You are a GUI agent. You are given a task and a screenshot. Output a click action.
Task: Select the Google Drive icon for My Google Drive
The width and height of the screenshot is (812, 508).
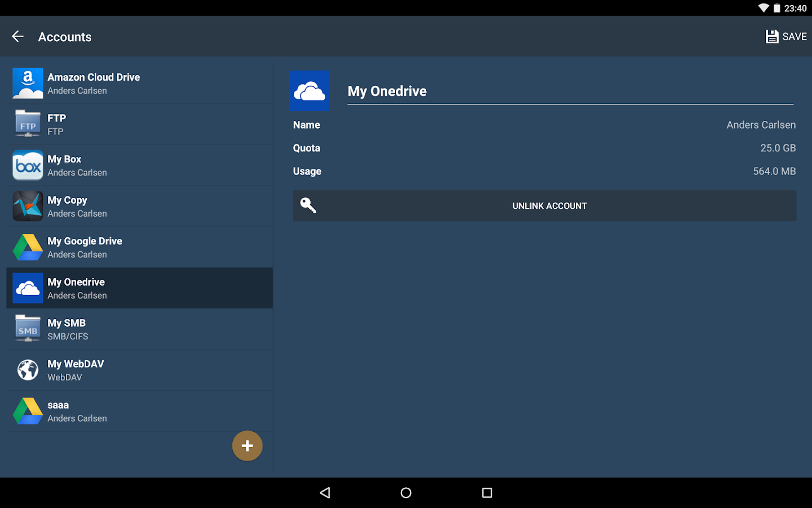28,247
